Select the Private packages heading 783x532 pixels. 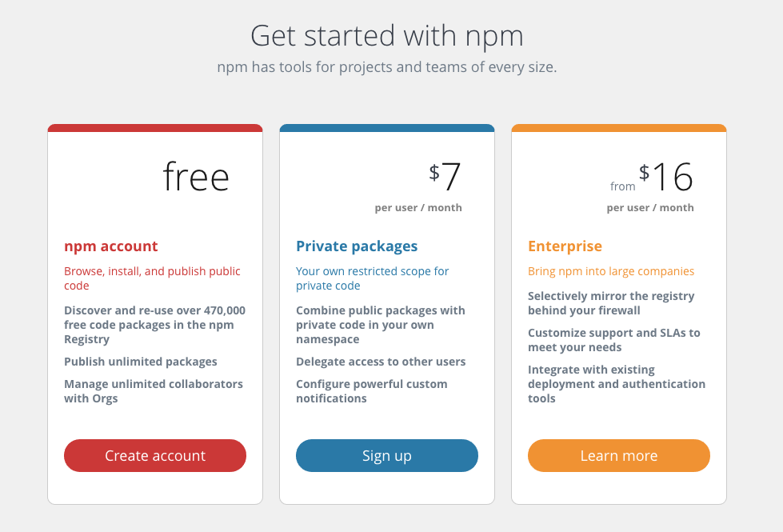point(357,246)
